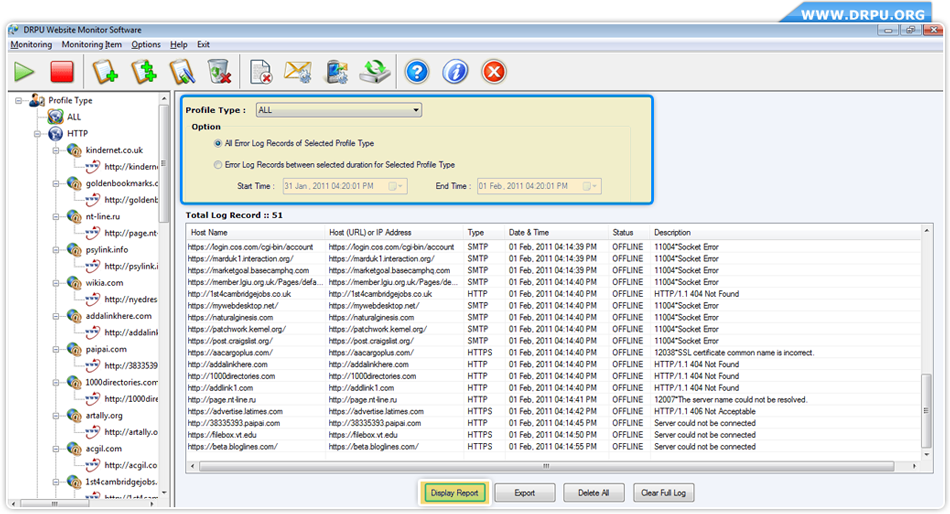The image size is (950, 514).
Task: Choose Error Log Records between selected duration option
Action: (x=218, y=165)
